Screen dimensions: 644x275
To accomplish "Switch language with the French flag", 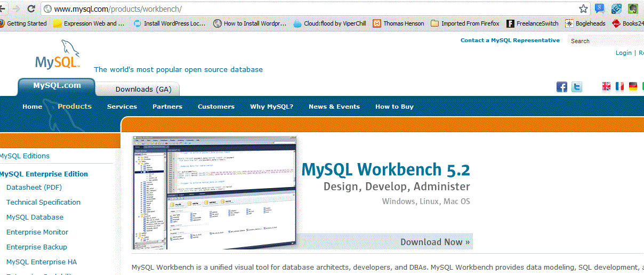I will (619, 86).
